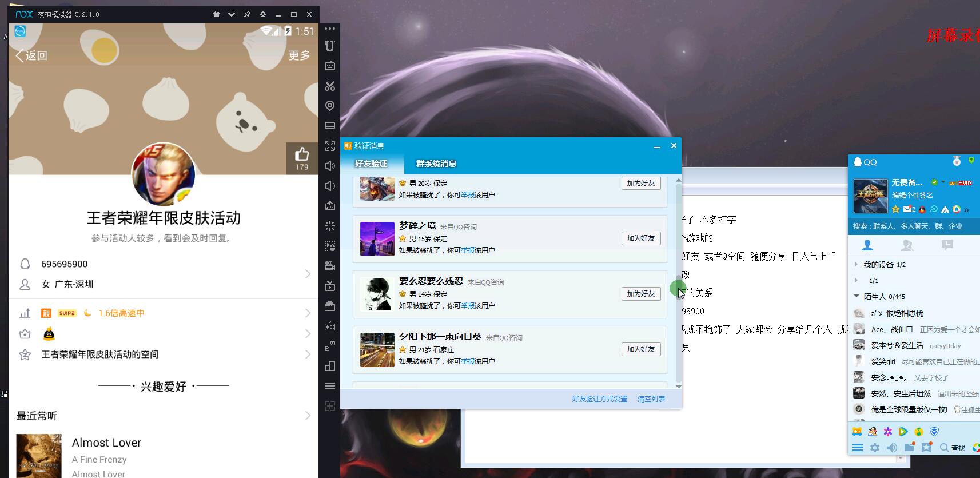This screenshot has height=478, width=980.
Task: Open the keyboard control icon in Nox sidebar
Action: click(330, 66)
